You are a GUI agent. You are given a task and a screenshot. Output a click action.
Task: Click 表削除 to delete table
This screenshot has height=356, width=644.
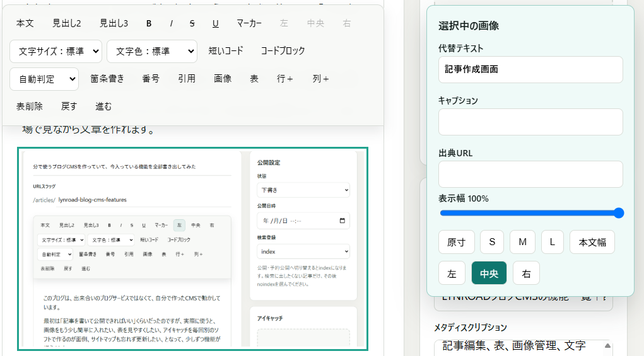30,106
